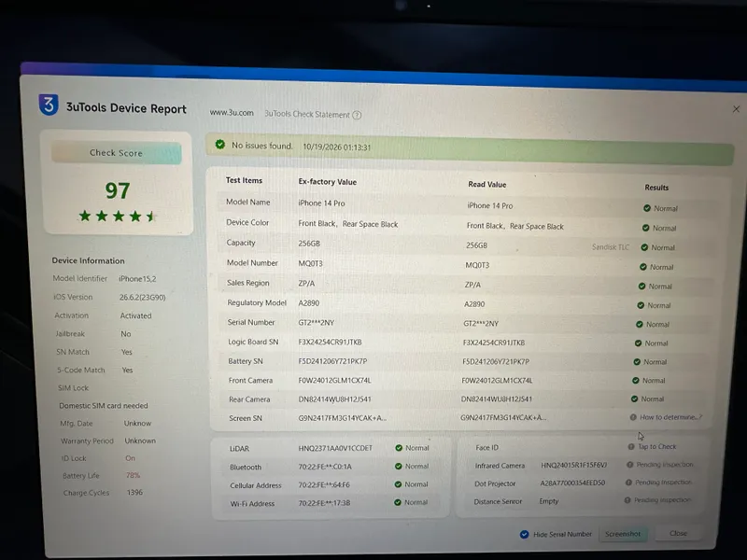747x560 pixels.
Task: Click the Logic Board SN ex-factory value
Action: tap(331, 342)
